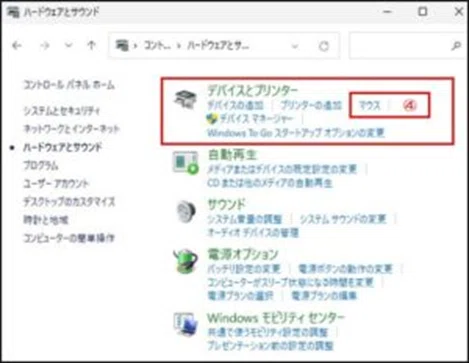This screenshot has width=469, height=363.
Task: Click CD または他のメディアの自動再生
Action: (270, 183)
